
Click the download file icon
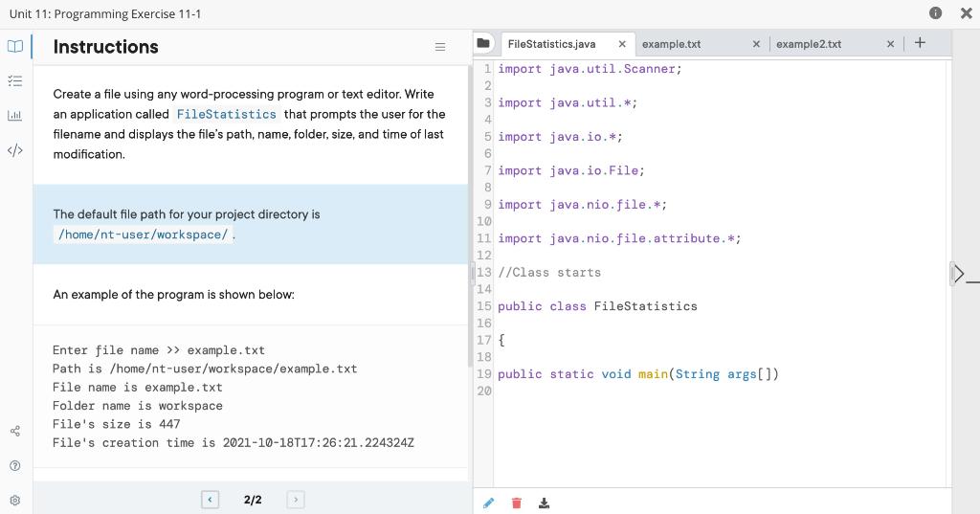point(544,503)
